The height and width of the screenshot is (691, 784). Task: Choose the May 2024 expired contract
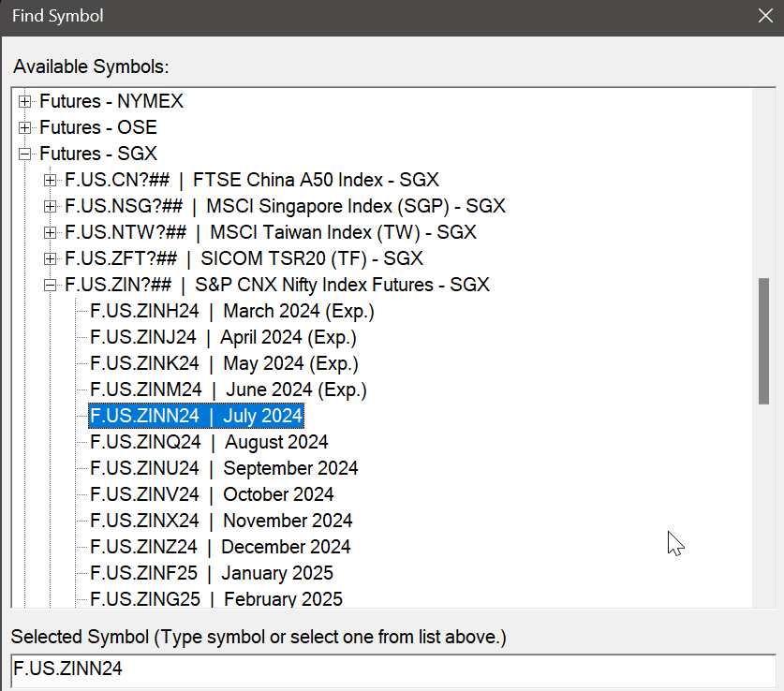[224, 363]
